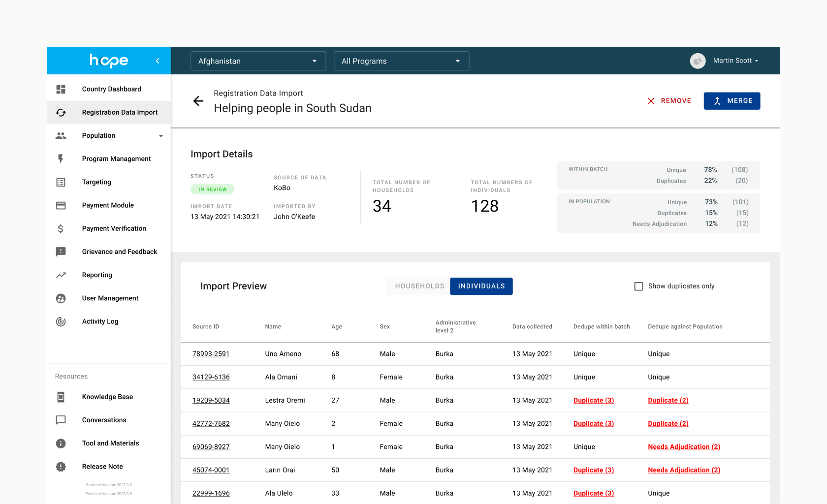Screen dimensions: 827x504
Task: Click the Remove button
Action: tap(669, 101)
